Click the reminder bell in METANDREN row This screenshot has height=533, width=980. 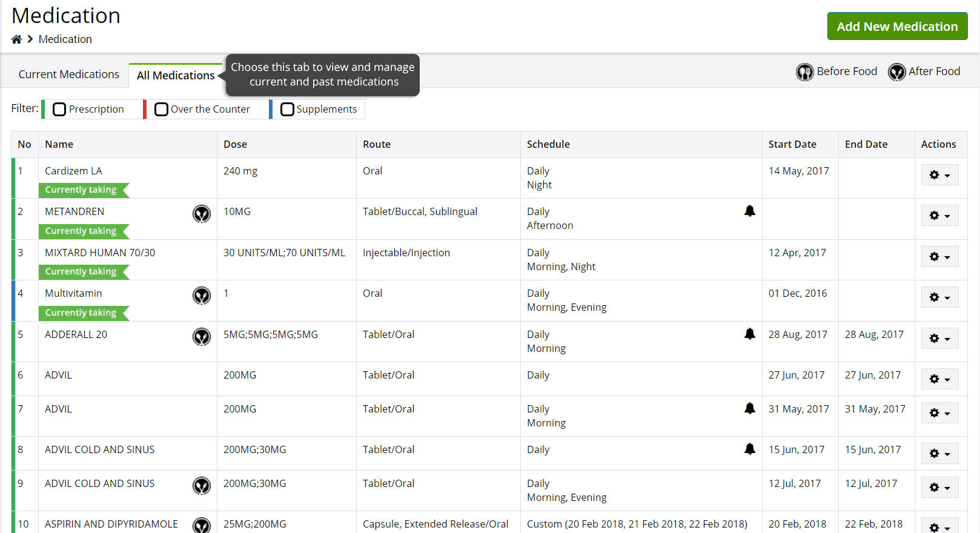[750, 211]
